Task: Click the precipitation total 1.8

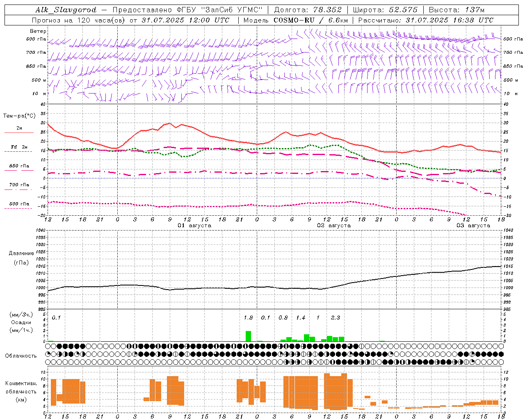Action: [248, 318]
